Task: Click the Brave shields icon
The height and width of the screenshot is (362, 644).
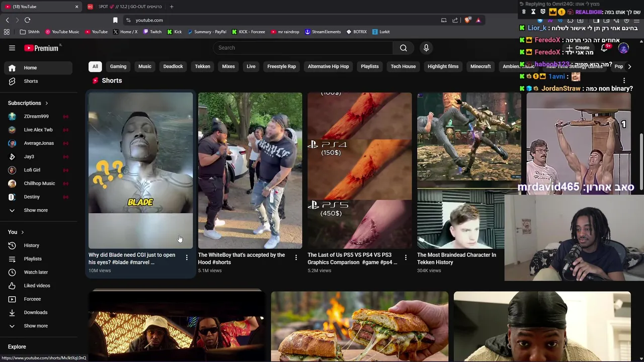Action: [x=468, y=20]
